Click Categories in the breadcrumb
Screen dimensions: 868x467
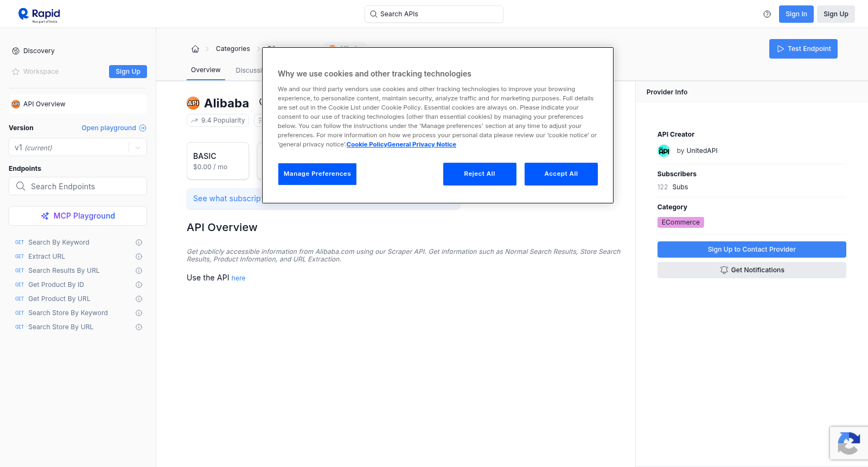233,49
